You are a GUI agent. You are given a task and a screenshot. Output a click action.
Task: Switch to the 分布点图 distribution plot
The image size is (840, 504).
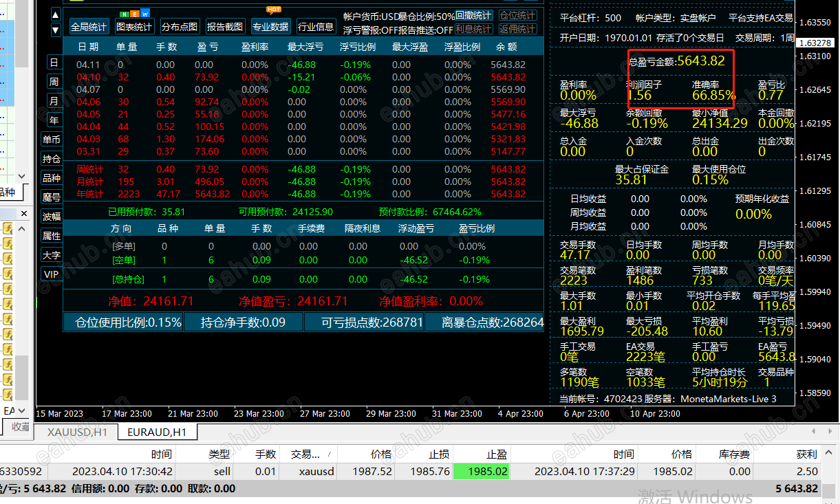[x=180, y=27]
